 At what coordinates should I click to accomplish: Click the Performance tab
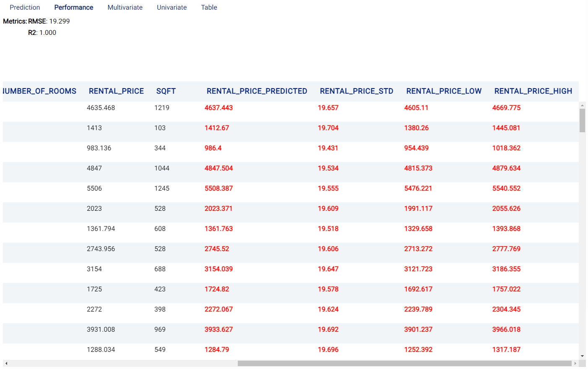click(x=74, y=8)
